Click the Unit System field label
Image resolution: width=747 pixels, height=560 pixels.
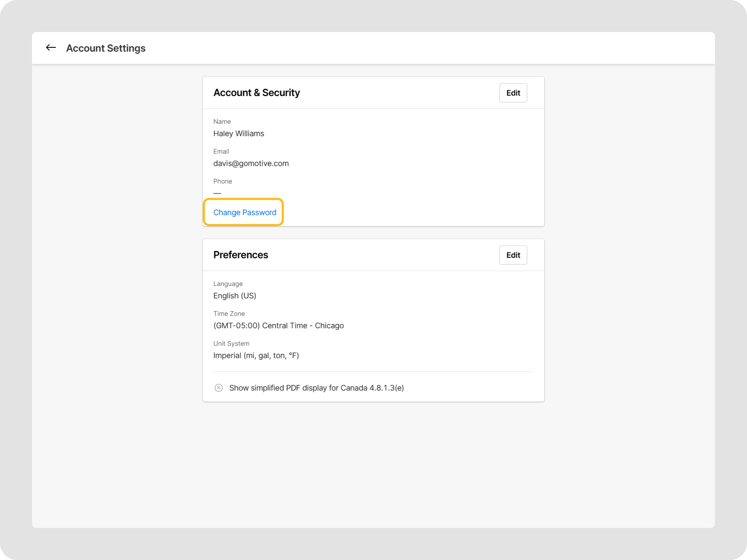tap(231, 343)
